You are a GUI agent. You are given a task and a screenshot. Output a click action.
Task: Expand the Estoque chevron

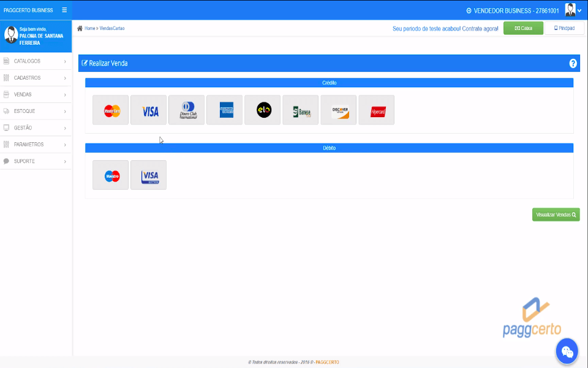(x=66, y=112)
